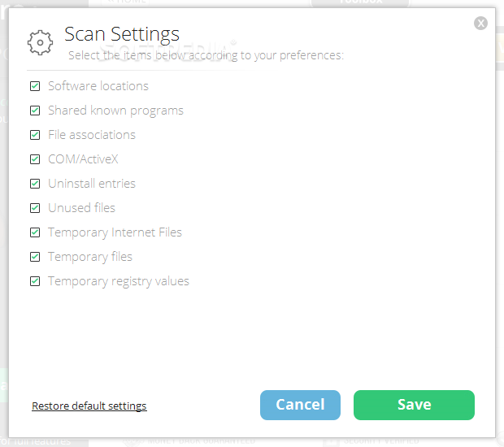The image size is (504, 447).
Task: Uncheck the Unused files checkbox
Action: [x=35, y=208]
